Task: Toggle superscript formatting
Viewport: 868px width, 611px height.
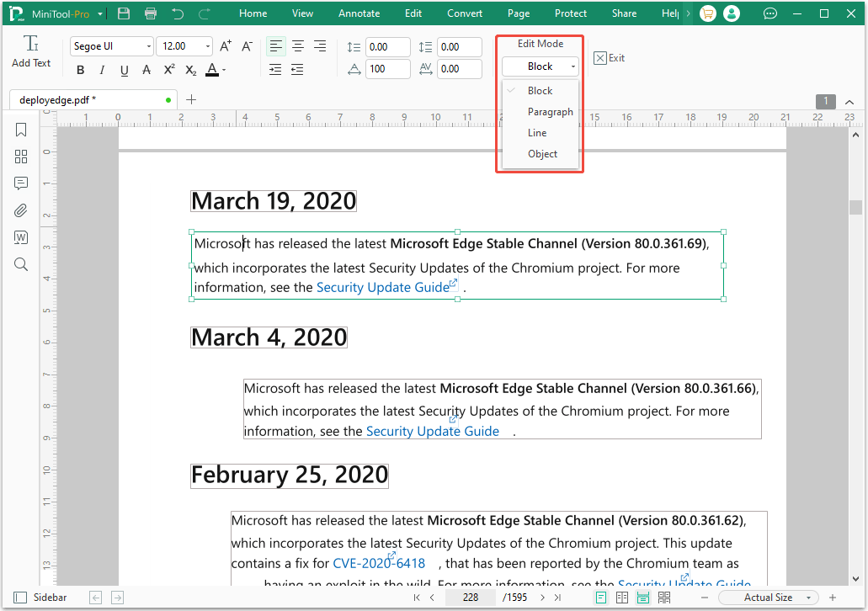Action: pyautogui.click(x=169, y=70)
